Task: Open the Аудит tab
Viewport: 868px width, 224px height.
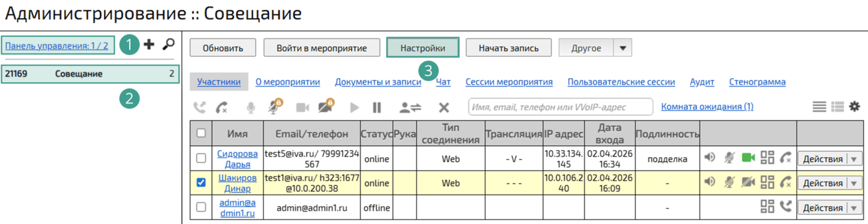Action: click(x=702, y=82)
